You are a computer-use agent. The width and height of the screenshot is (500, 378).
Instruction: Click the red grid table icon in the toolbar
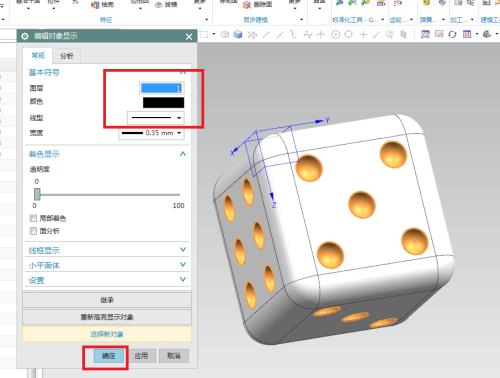(467, 34)
